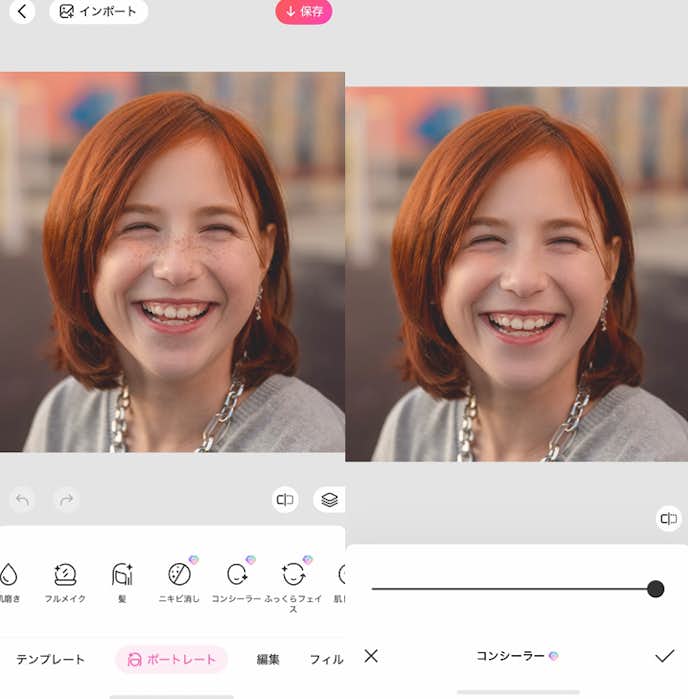688x699 pixels.
Task: Click the concealer intensity slider handle
Action: (x=655, y=589)
